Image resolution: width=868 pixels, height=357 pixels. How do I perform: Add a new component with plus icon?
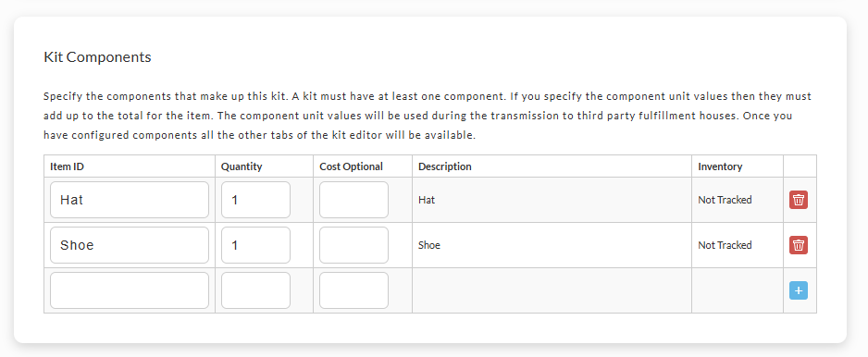tap(799, 290)
